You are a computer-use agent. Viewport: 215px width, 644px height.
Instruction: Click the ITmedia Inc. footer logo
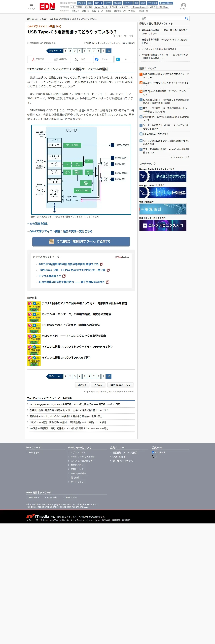point(41,516)
